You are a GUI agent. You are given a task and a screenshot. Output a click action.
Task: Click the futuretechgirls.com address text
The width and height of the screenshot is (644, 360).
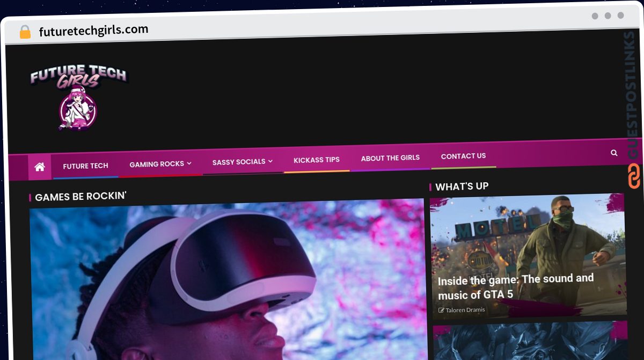(93, 31)
